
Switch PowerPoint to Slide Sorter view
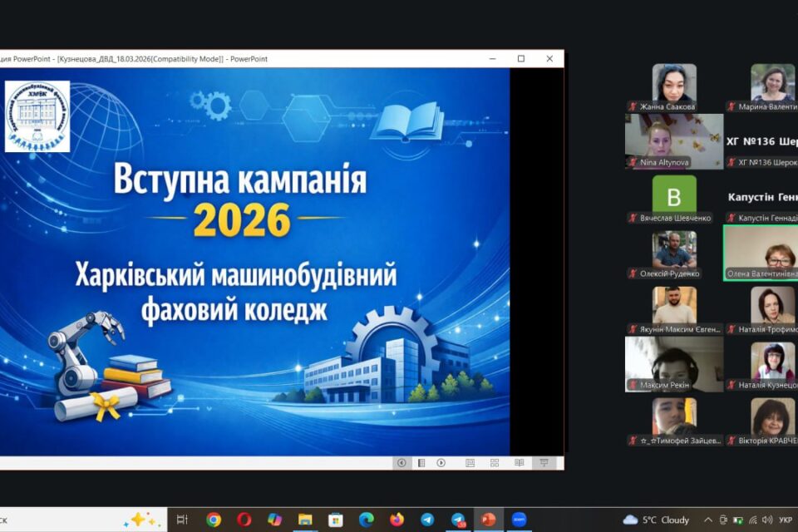click(x=495, y=463)
